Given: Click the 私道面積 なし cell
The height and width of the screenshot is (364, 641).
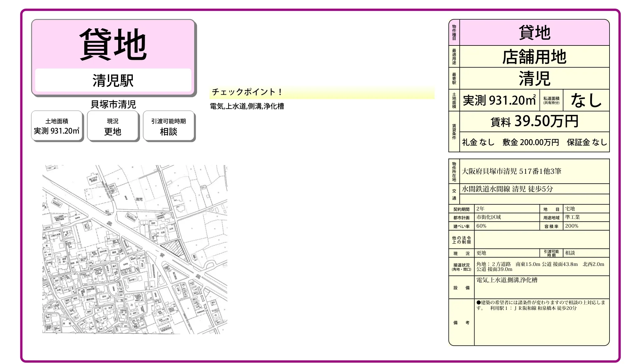Looking at the screenshot, I should click(x=586, y=100).
